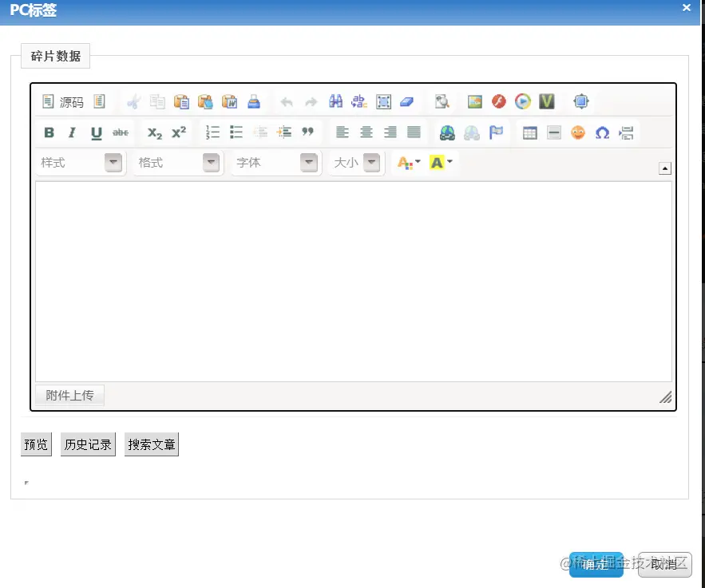705x588 pixels.
Task: Center align text
Action: point(366,132)
